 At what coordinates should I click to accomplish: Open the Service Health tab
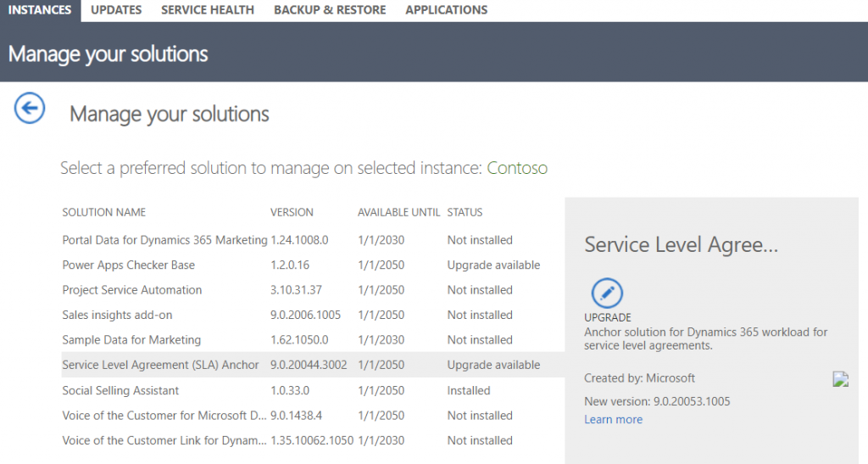(x=208, y=10)
